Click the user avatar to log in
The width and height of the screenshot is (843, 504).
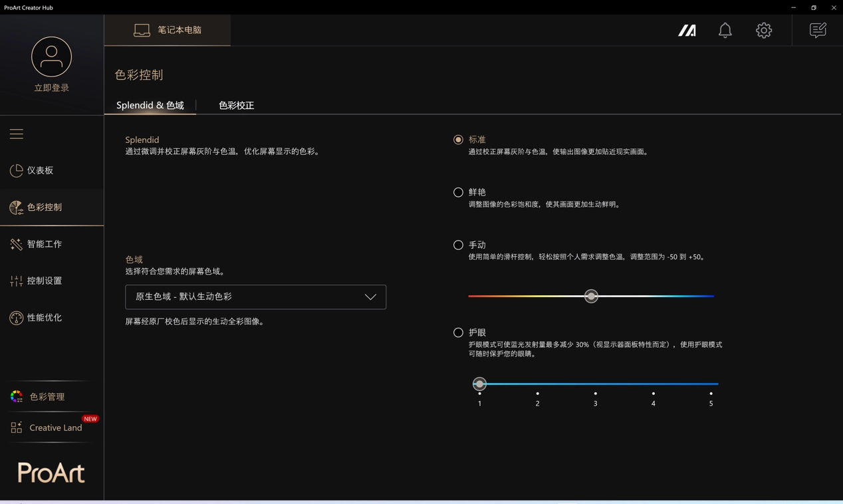(x=51, y=57)
